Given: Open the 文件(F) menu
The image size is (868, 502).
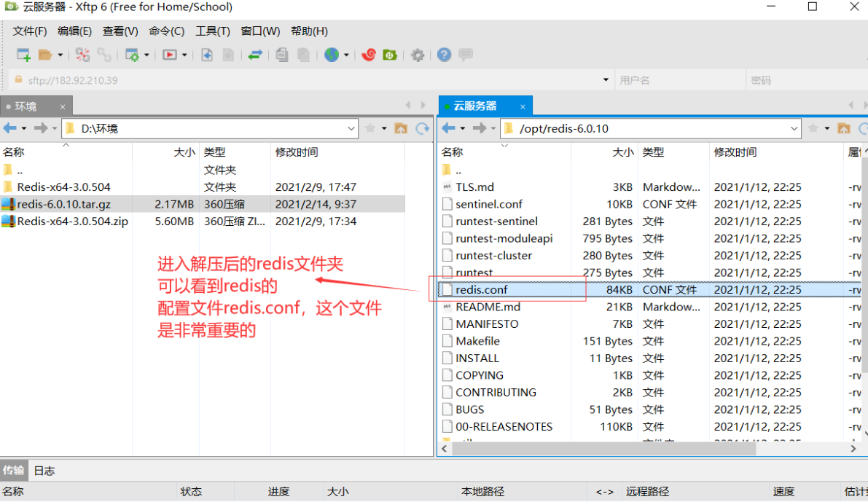Looking at the screenshot, I should pos(29,31).
